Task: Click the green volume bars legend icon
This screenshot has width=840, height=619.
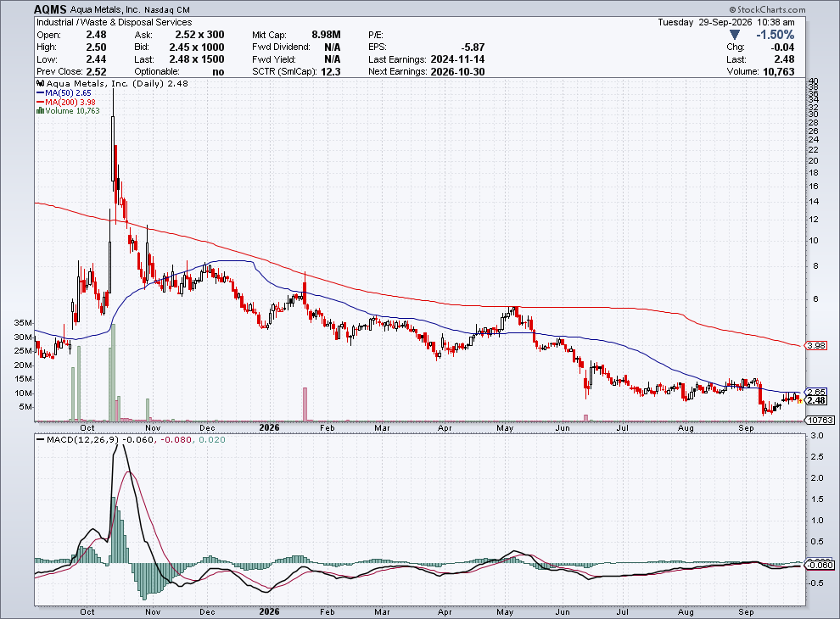Action: point(40,111)
